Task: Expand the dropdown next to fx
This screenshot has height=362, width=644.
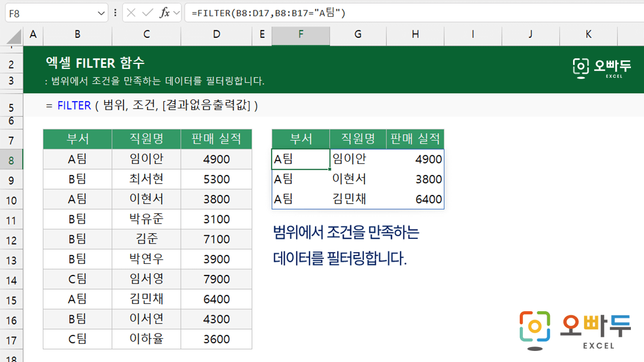Action: pyautogui.click(x=176, y=13)
